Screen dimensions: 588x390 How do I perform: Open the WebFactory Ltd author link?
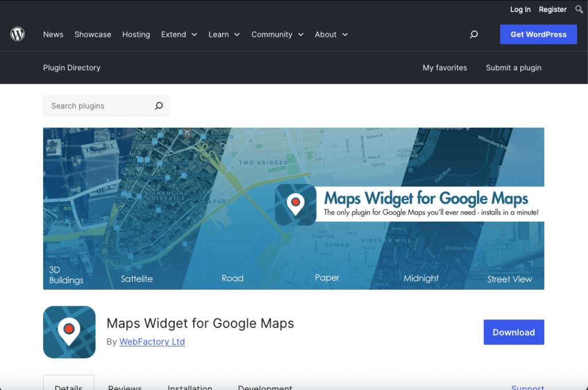point(152,342)
